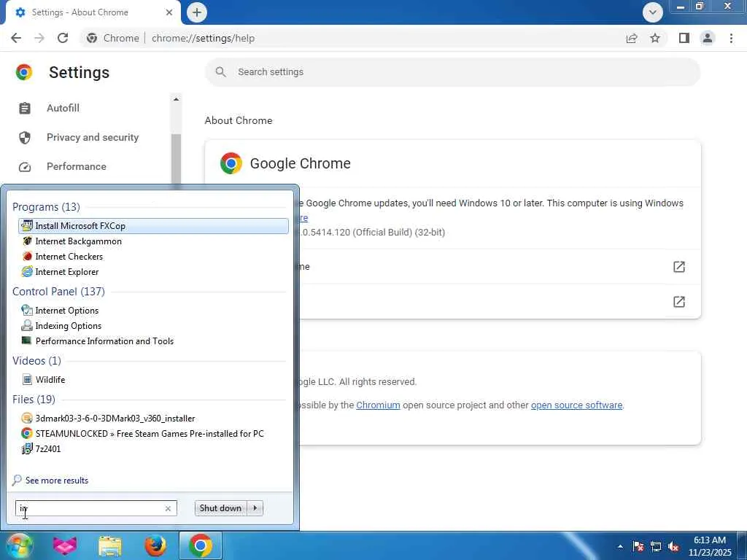The width and height of the screenshot is (747, 560).
Task: Click the Search settings field
Action: tap(452, 72)
